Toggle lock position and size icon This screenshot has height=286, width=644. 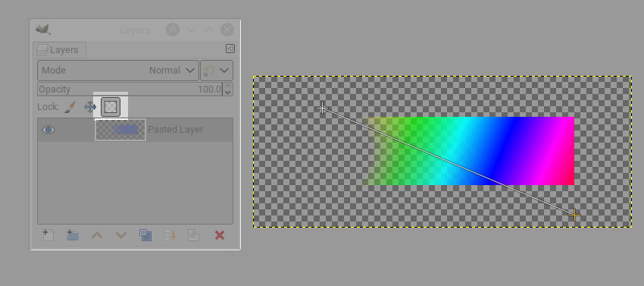(x=90, y=108)
